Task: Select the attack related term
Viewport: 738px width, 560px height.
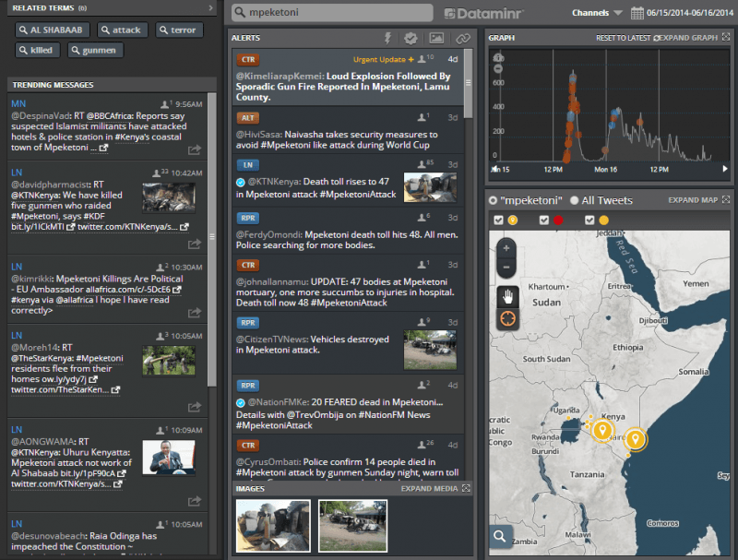Action: click(x=123, y=30)
